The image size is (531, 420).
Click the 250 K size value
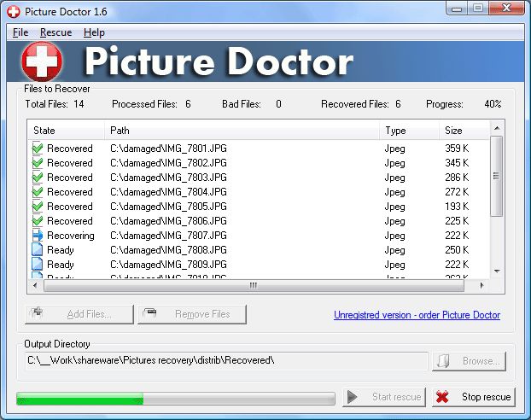(x=457, y=250)
